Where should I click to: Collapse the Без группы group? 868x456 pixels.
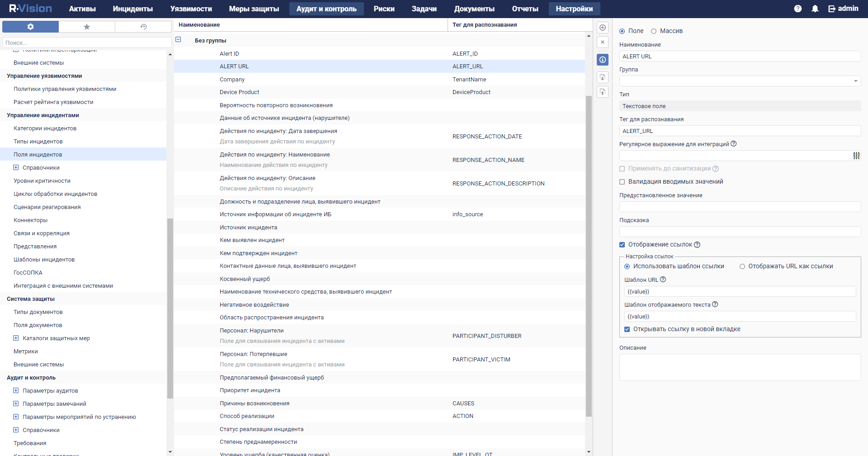(x=178, y=40)
